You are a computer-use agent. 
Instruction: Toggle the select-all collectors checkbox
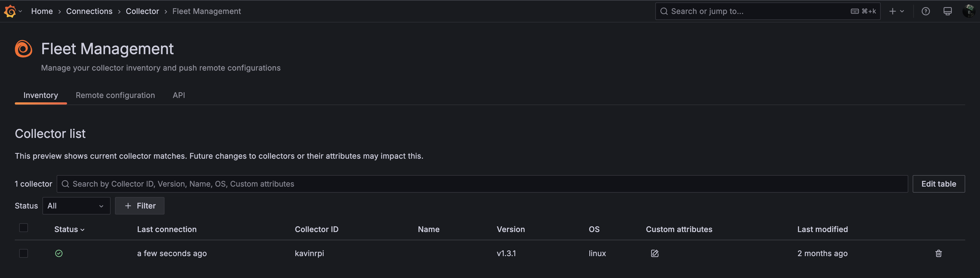coord(24,228)
